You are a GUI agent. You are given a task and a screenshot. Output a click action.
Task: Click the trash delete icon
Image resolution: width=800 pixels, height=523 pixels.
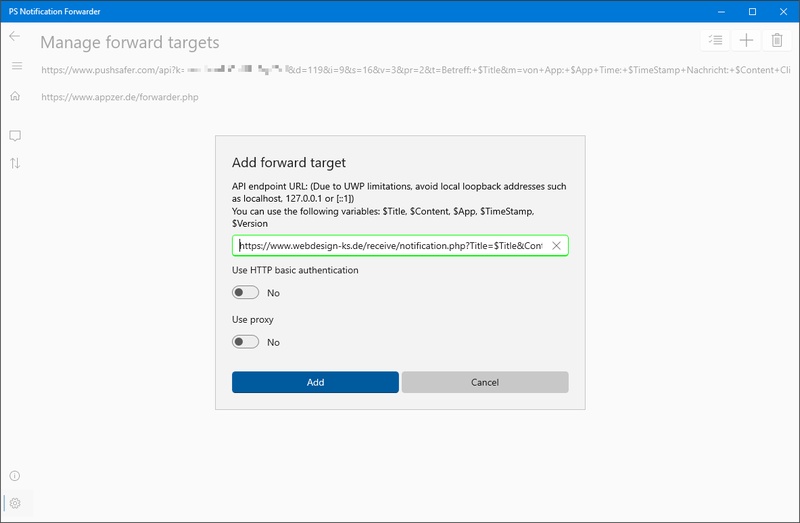pos(777,40)
